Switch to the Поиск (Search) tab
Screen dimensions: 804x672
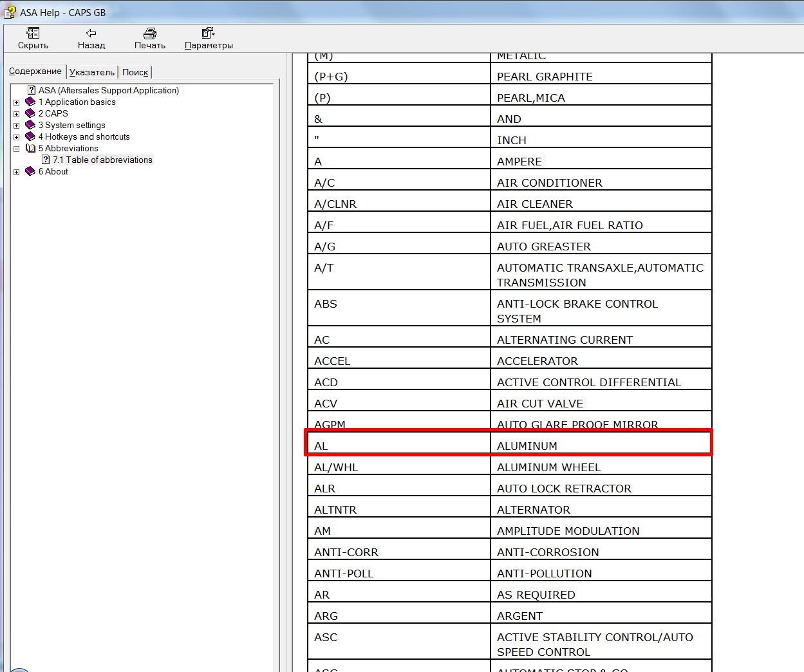point(135,72)
